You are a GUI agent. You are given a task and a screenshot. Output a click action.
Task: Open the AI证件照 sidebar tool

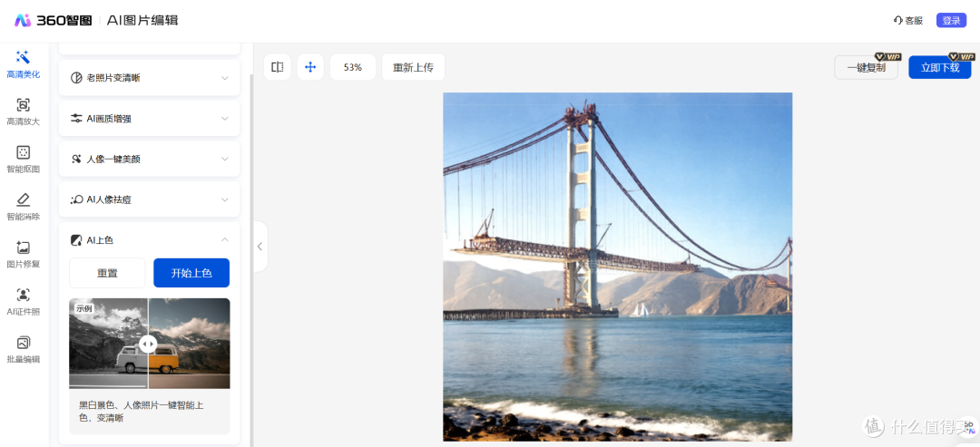23,302
